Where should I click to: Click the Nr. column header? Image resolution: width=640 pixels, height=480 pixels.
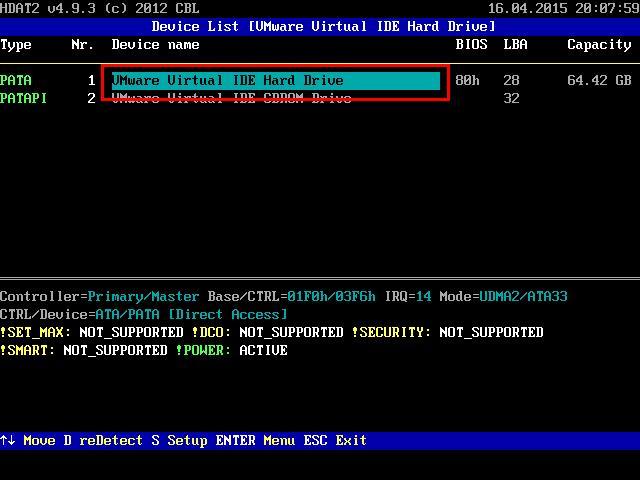tap(83, 44)
